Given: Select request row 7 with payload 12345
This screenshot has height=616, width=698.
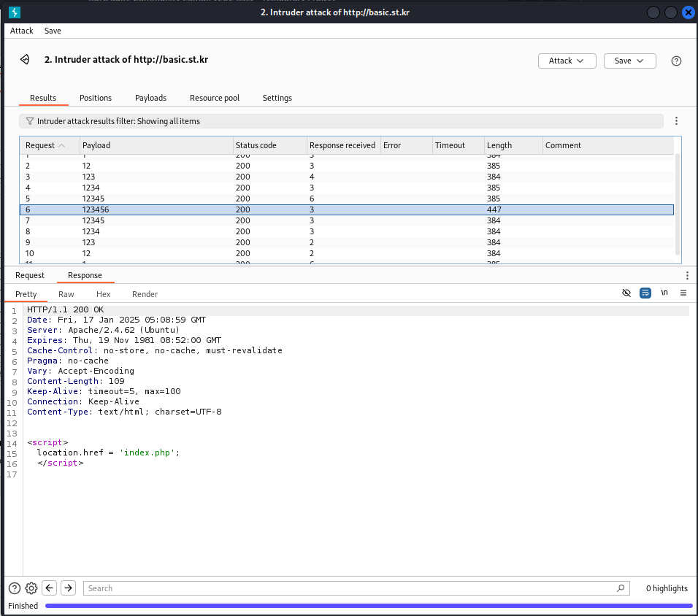Looking at the screenshot, I should point(347,220).
